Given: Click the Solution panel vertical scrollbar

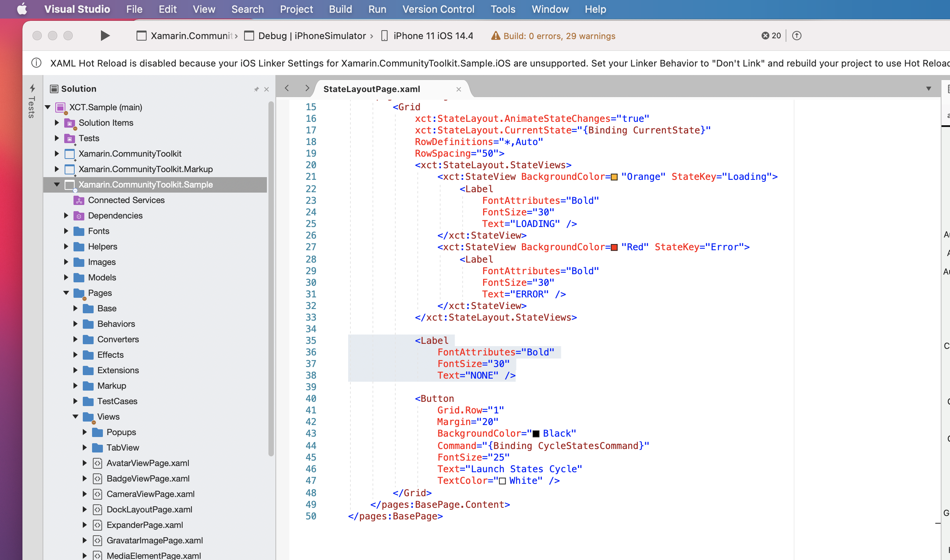Looking at the screenshot, I should pos(271,278).
